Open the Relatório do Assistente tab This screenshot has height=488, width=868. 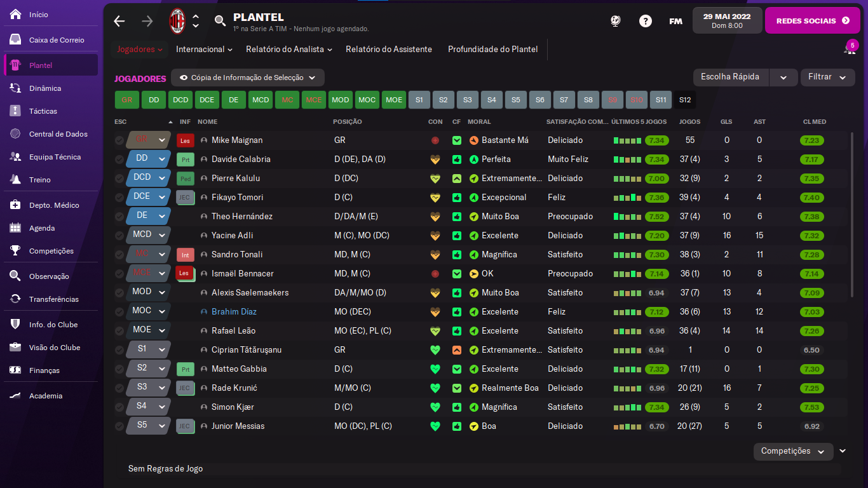tap(389, 49)
